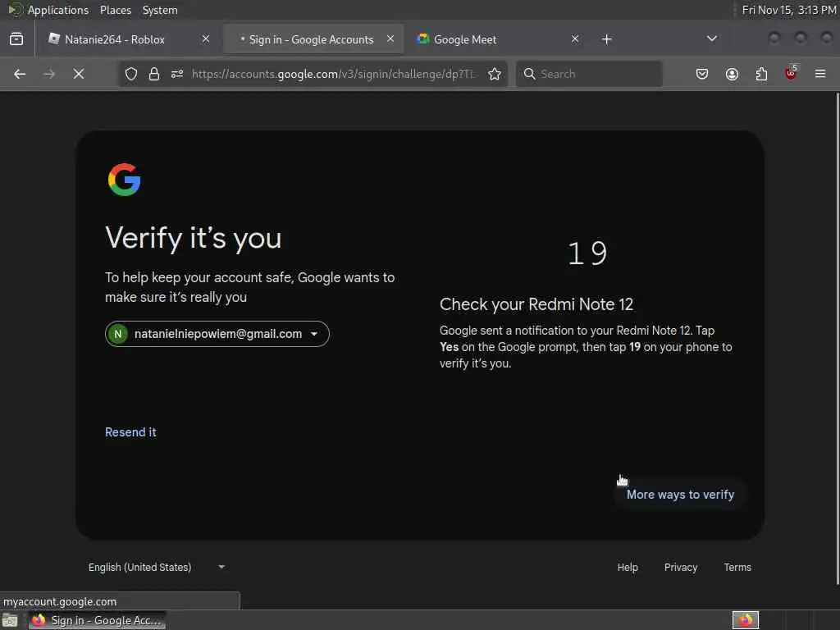The height and width of the screenshot is (630, 840).
Task: Click More ways to verify
Action: click(680, 495)
